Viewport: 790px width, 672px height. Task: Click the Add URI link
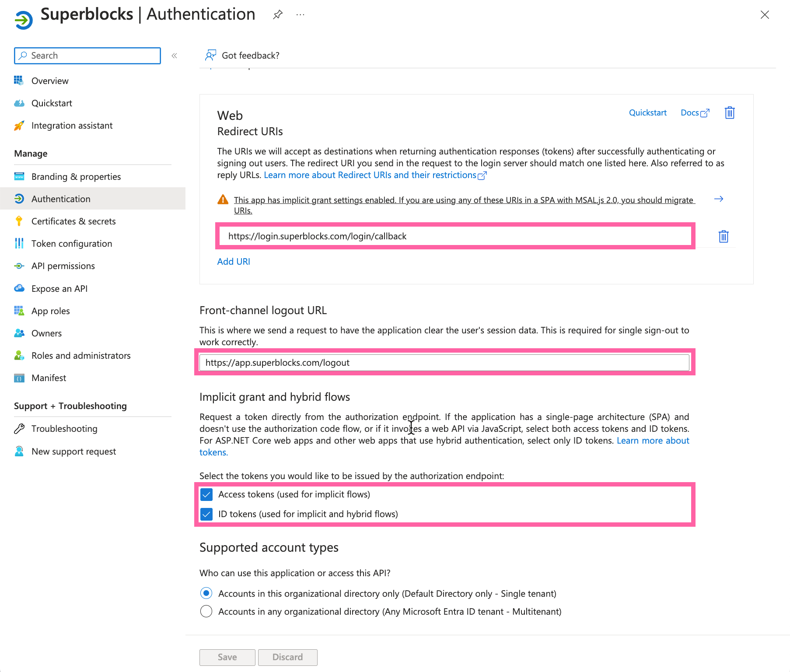(x=234, y=261)
